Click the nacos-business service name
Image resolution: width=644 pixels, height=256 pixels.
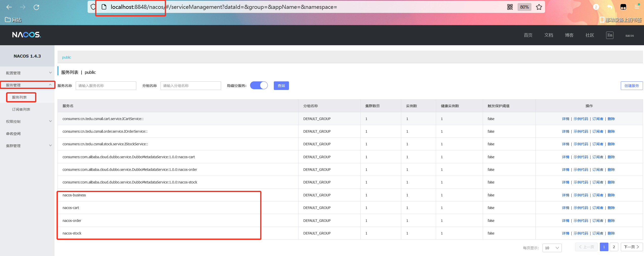(74, 195)
